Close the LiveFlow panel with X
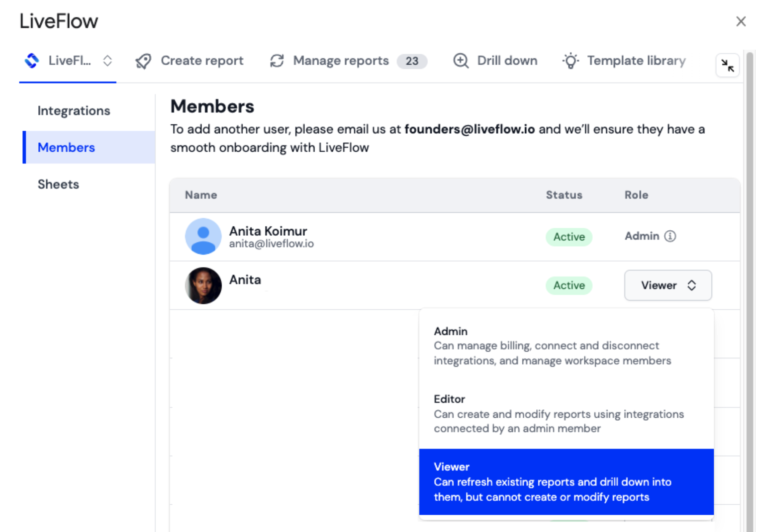The image size is (765, 532). [x=741, y=21]
